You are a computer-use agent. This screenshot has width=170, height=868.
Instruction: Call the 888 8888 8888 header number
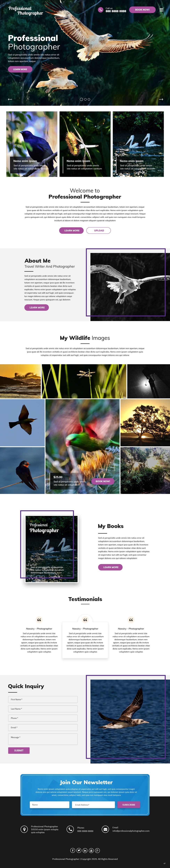(116, 11)
